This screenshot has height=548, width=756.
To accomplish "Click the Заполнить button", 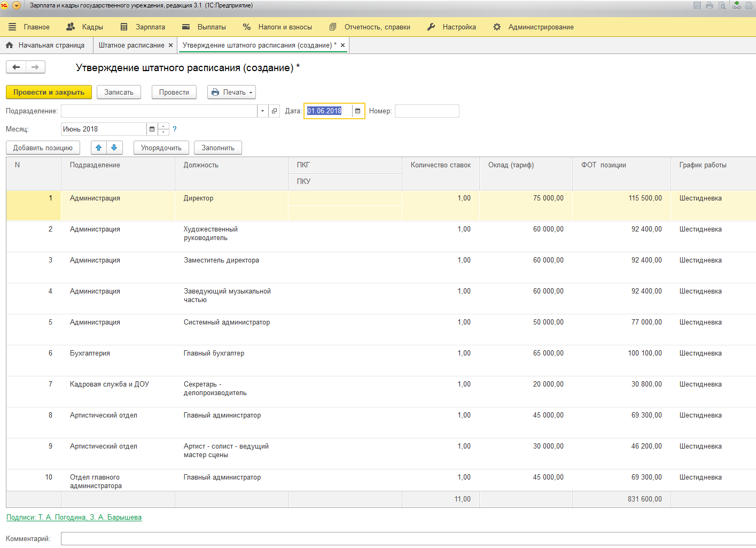I will coord(217,148).
